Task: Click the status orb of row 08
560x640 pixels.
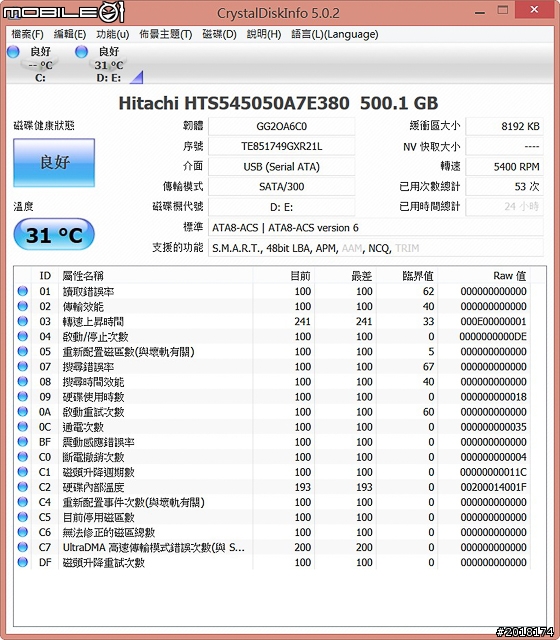Action: 22,382
